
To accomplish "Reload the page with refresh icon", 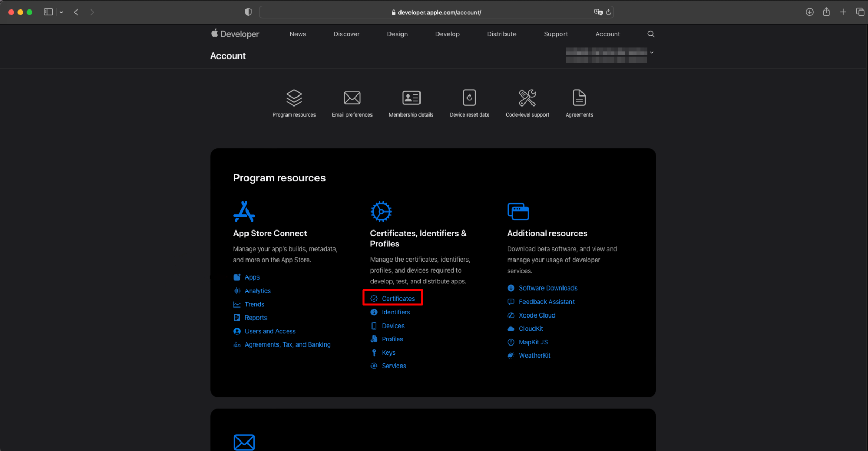I will tap(608, 12).
